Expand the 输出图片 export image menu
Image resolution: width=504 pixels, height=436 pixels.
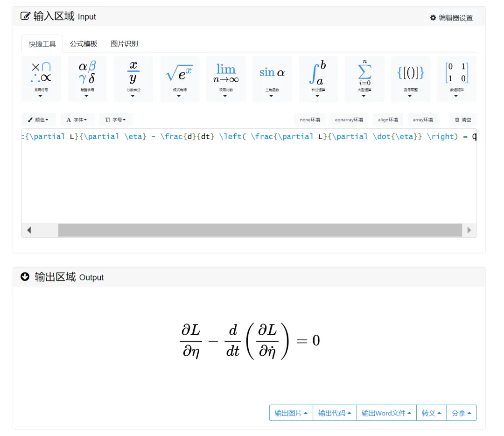291,413
